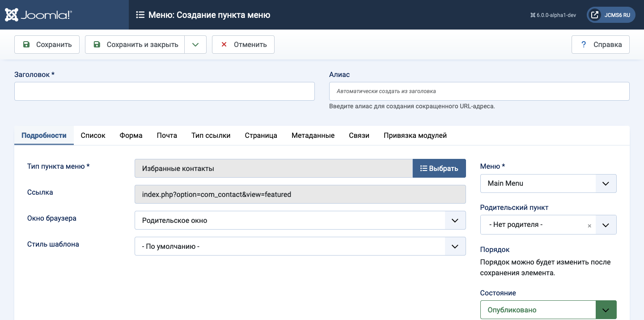
Task: Open the Стиль шаблона dropdown
Action: click(x=455, y=246)
